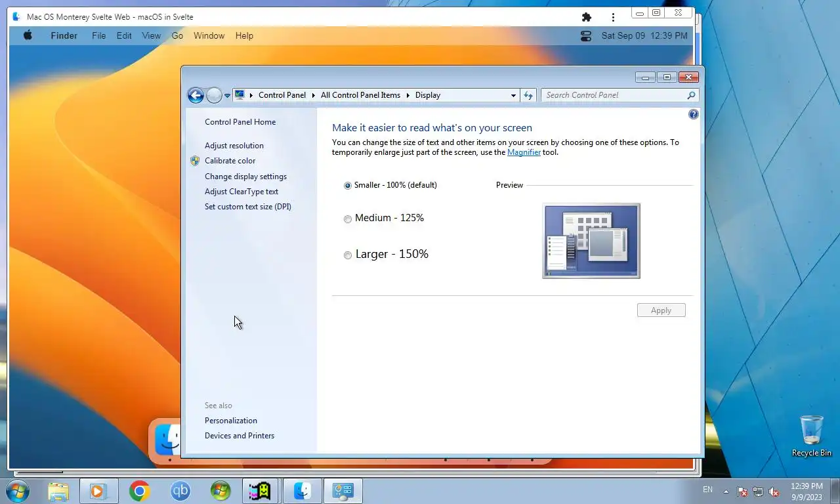Viewport: 840px width, 504px height.
Task: Open qBittorrent from taskbar
Action: click(x=180, y=491)
